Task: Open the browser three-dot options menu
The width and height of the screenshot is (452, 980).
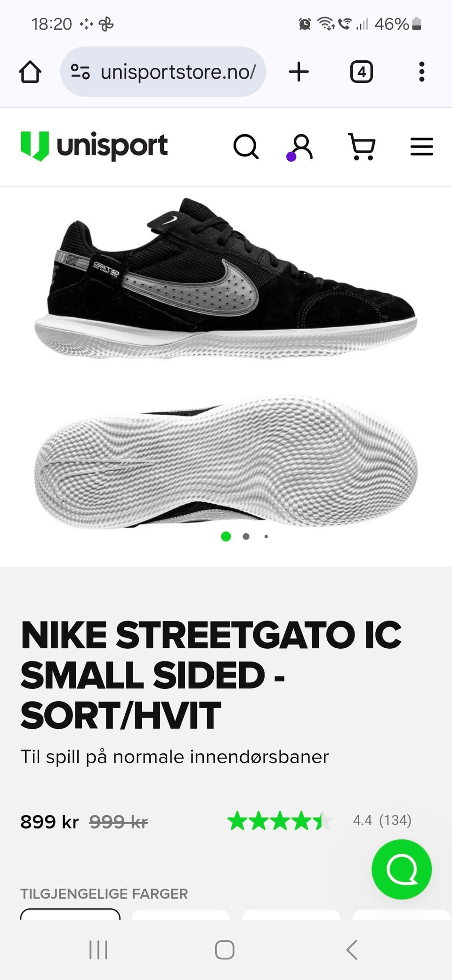Action: (421, 72)
